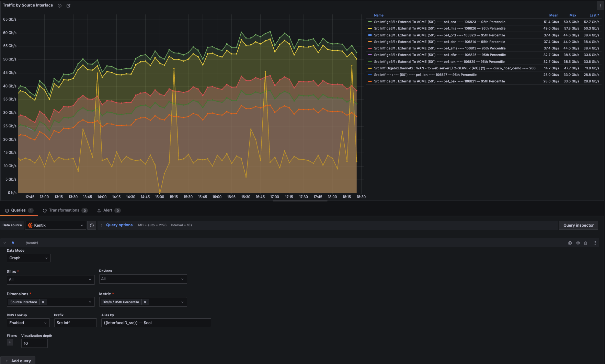Switch to the Transformations tab

coord(64,211)
